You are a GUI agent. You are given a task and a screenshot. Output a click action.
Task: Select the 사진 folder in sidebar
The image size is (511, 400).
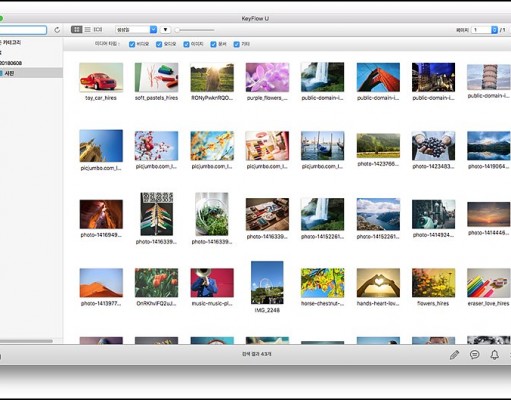[31, 73]
